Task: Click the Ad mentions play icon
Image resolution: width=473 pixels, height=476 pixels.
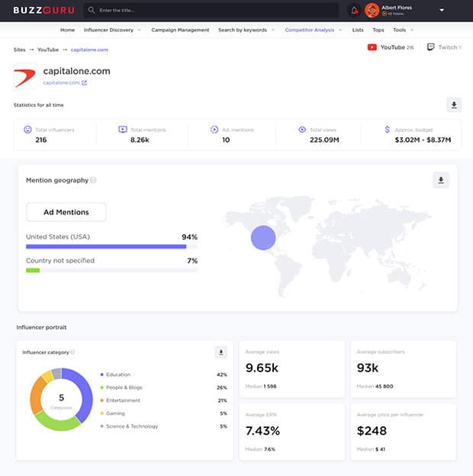Action: [214, 130]
